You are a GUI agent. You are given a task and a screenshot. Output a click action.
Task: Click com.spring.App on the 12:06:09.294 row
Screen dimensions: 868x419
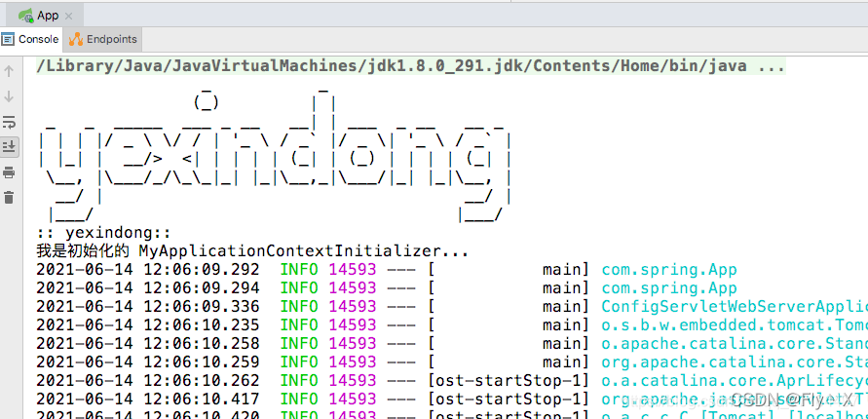pos(669,288)
